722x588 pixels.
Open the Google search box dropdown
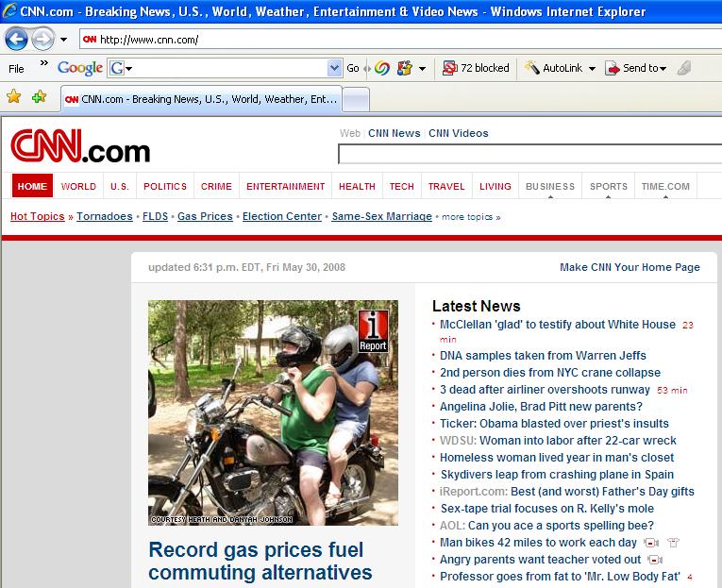[x=334, y=68]
